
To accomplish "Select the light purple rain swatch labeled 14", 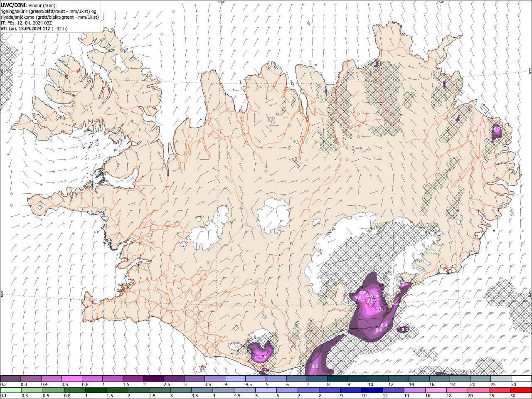I will (x=415, y=390).
